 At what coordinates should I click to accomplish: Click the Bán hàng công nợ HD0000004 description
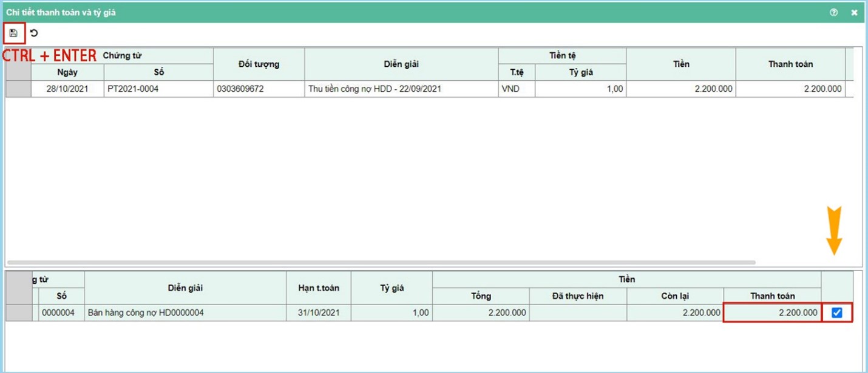[x=185, y=313]
